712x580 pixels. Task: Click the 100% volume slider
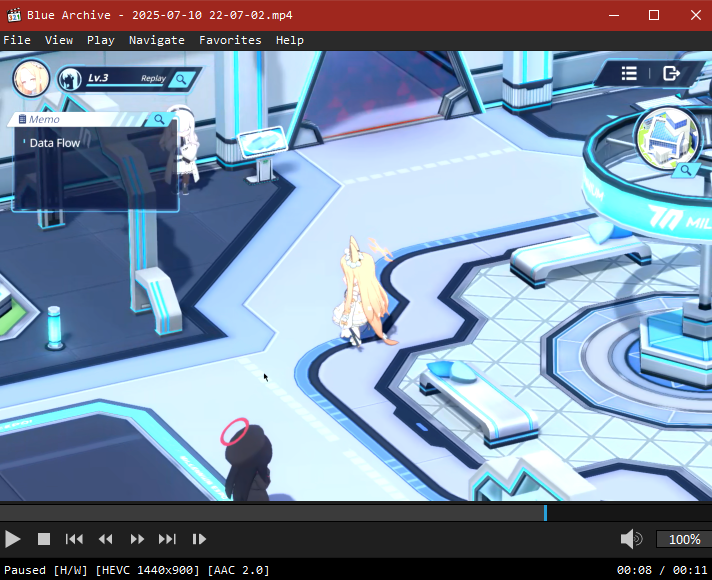click(x=684, y=539)
